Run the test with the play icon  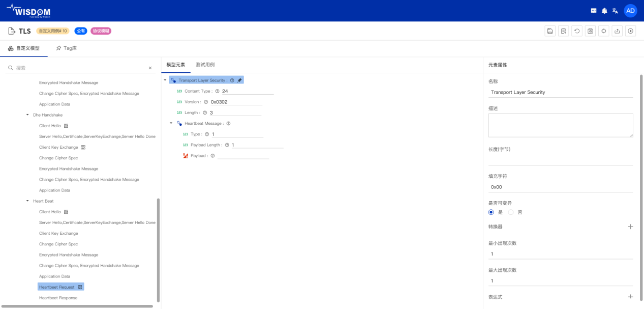630,31
